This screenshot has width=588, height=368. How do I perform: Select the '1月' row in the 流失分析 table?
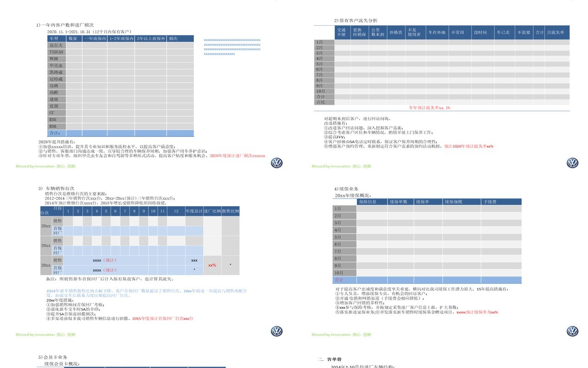click(x=442, y=42)
